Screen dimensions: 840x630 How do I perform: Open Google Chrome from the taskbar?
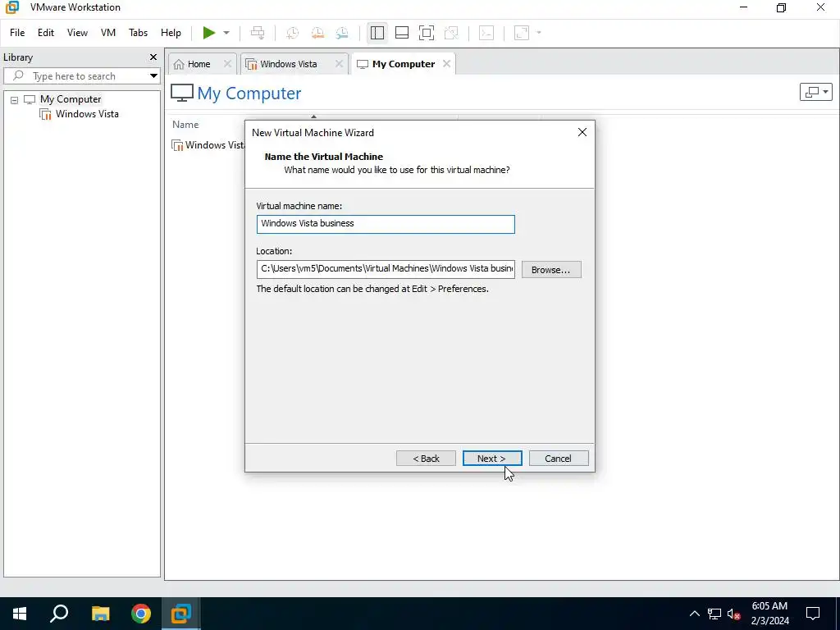click(141, 614)
